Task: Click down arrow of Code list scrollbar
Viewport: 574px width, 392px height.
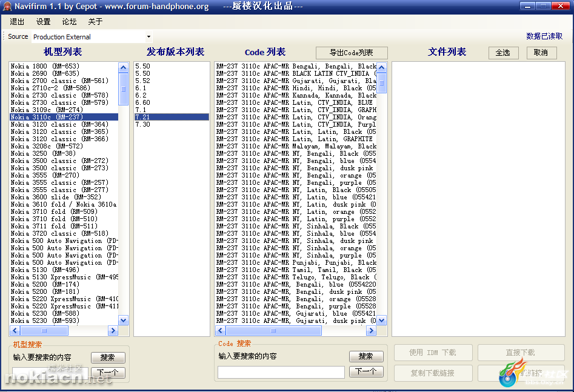Action: [x=382, y=321]
